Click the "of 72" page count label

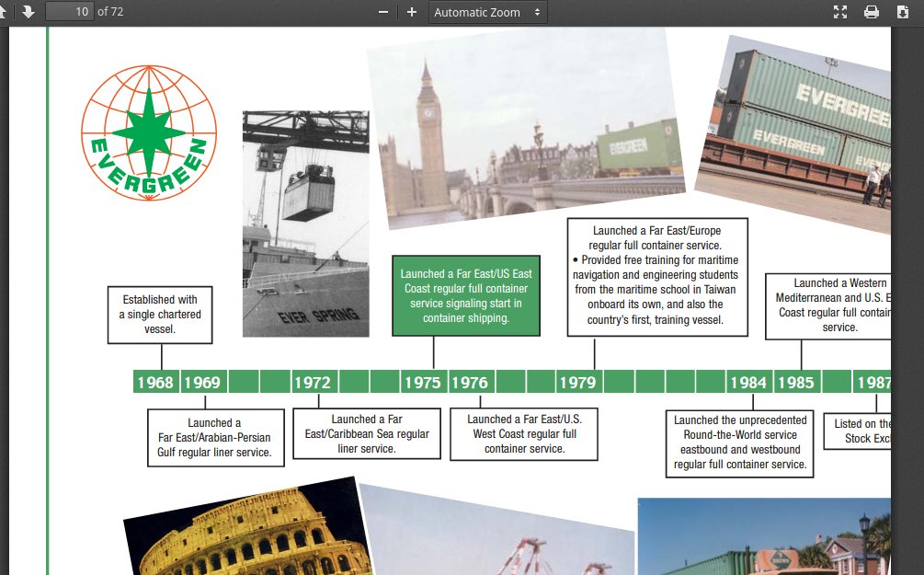pyautogui.click(x=110, y=12)
